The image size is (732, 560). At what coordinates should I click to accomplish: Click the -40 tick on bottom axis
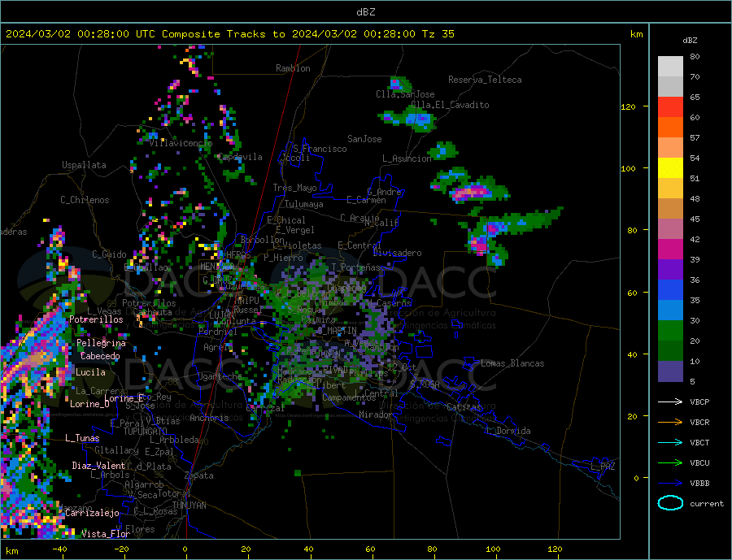59,549
